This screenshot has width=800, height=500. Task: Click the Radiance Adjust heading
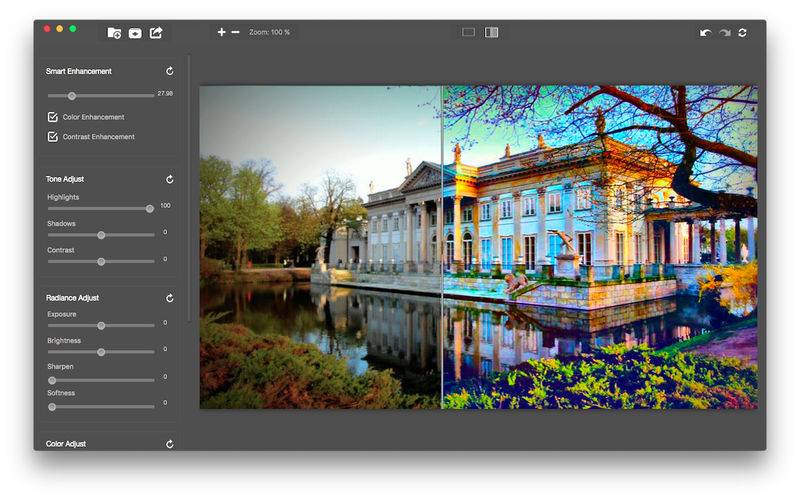[x=72, y=298]
